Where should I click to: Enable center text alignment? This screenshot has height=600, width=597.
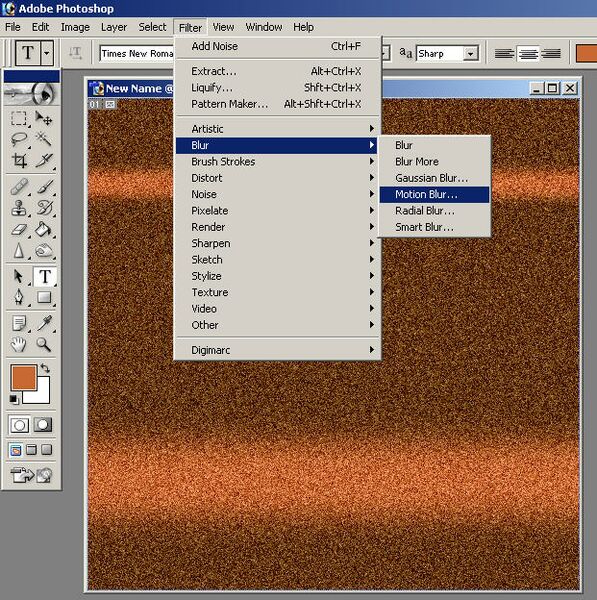click(x=528, y=54)
